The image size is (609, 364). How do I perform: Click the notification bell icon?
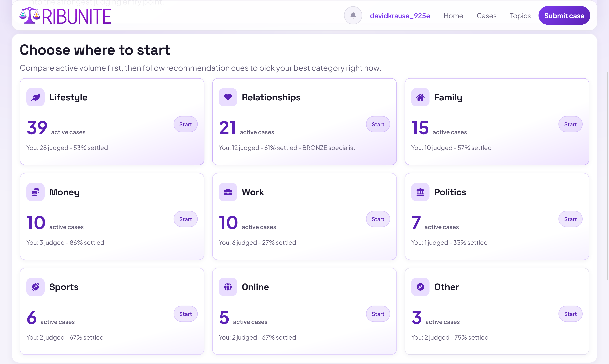(x=353, y=15)
